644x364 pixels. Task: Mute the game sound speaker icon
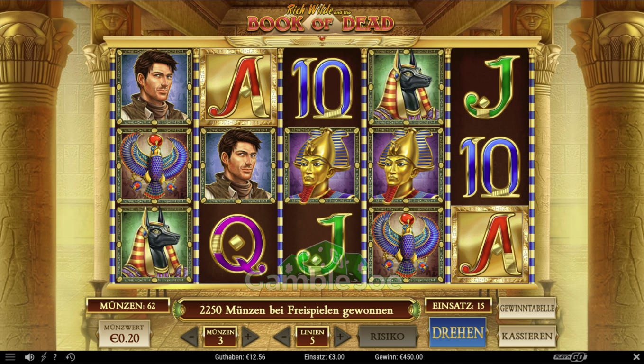coord(29,357)
